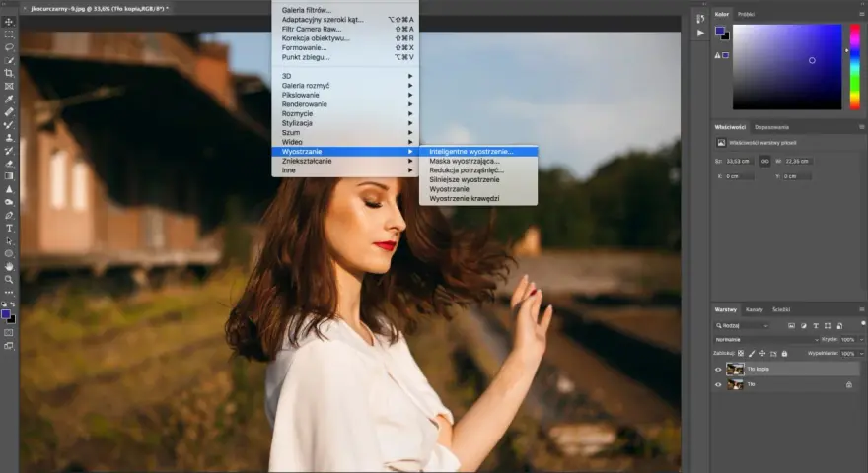The image size is (868, 473).
Task: Choose Maska wyostrzająca menu item
Action: pyautogui.click(x=478, y=161)
